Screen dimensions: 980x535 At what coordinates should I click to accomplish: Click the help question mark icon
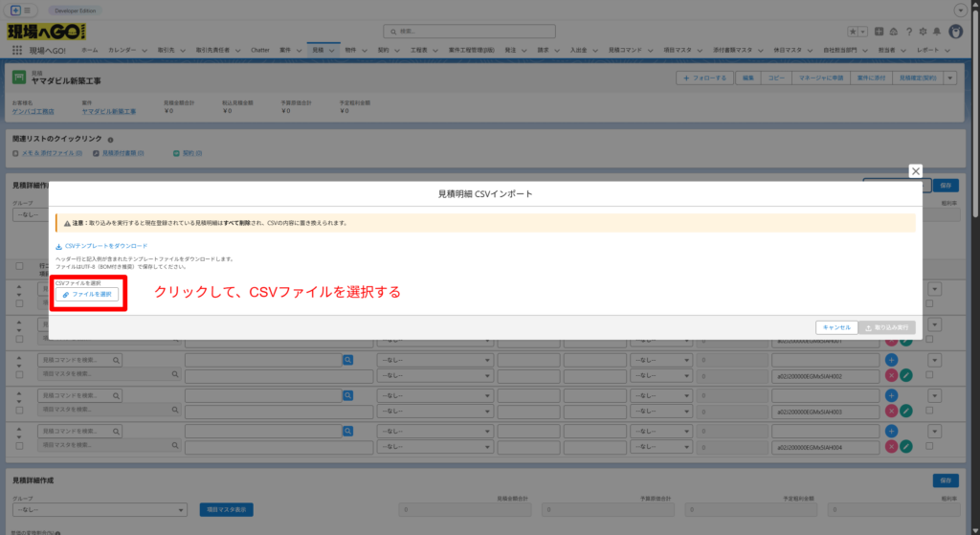(907, 32)
